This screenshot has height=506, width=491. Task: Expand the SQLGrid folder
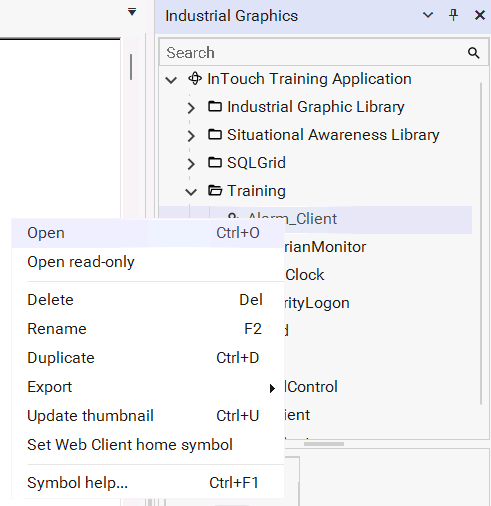[191, 164]
